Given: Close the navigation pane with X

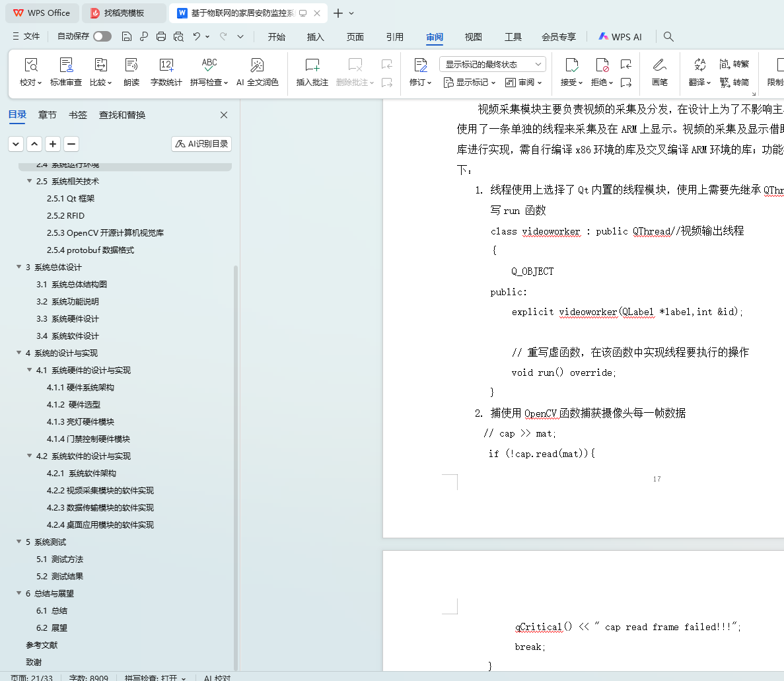Looking at the screenshot, I should (224, 115).
